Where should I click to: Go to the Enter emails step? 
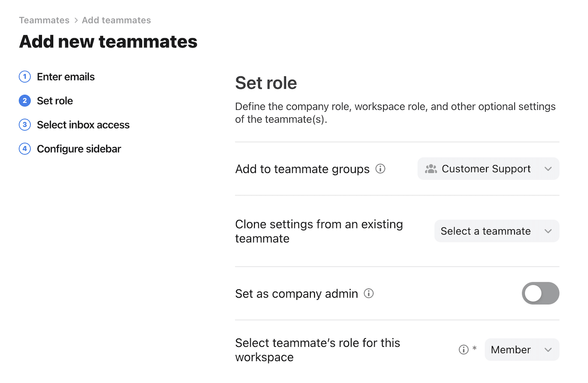(x=66, y=76)
